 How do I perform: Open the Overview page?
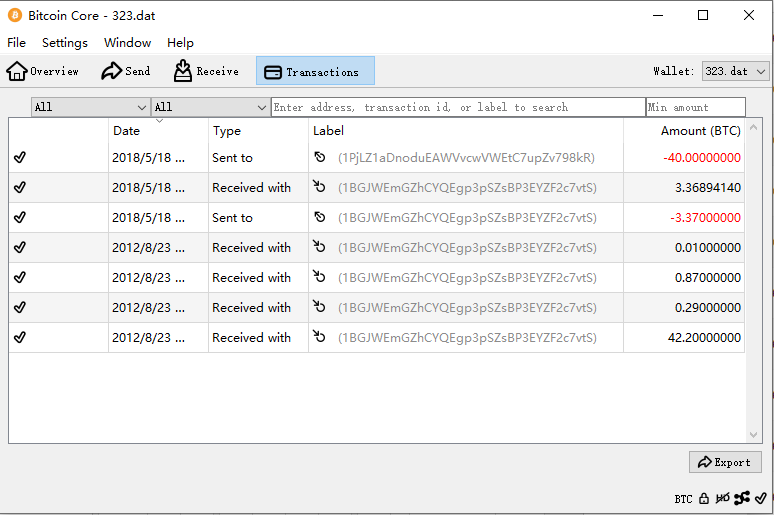pyautogui.click(x=43, y=71)
